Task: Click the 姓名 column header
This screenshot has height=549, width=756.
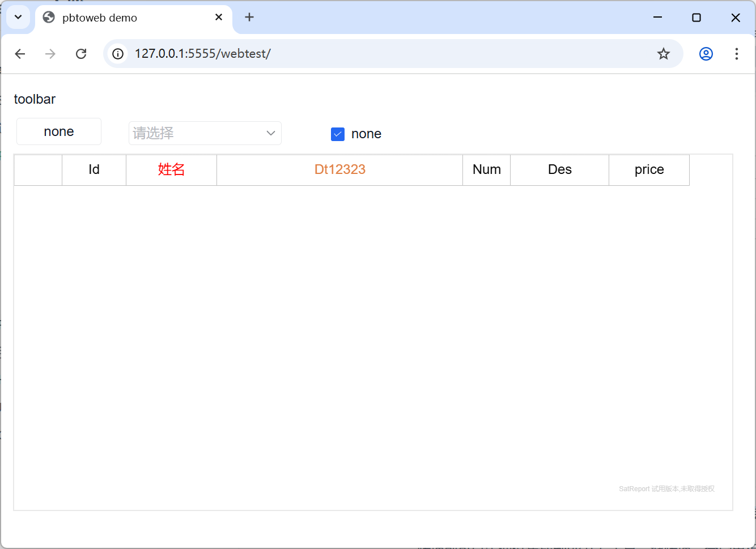Action: [171, 170]
